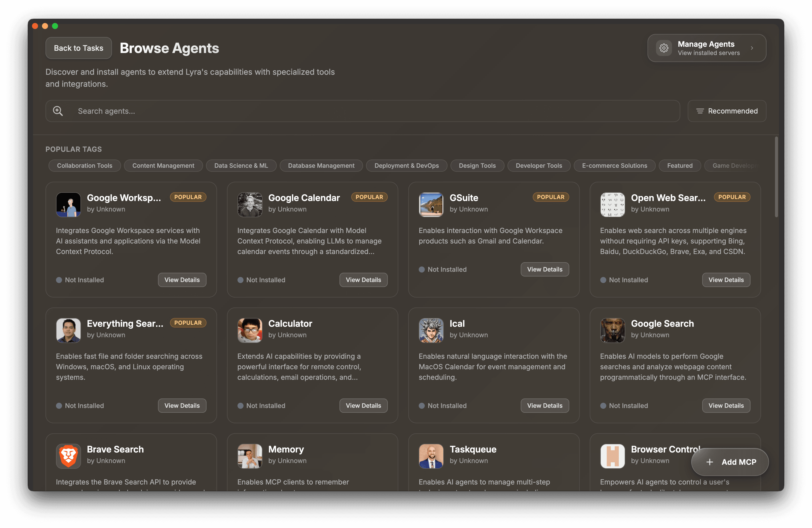Toggle the Database Management filter

click(x=321, y=165)
